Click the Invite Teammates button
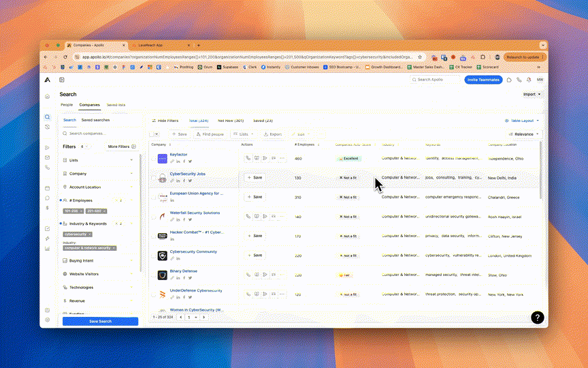The width and height of the screenshot is (588, 368). (x=483, y=80)
